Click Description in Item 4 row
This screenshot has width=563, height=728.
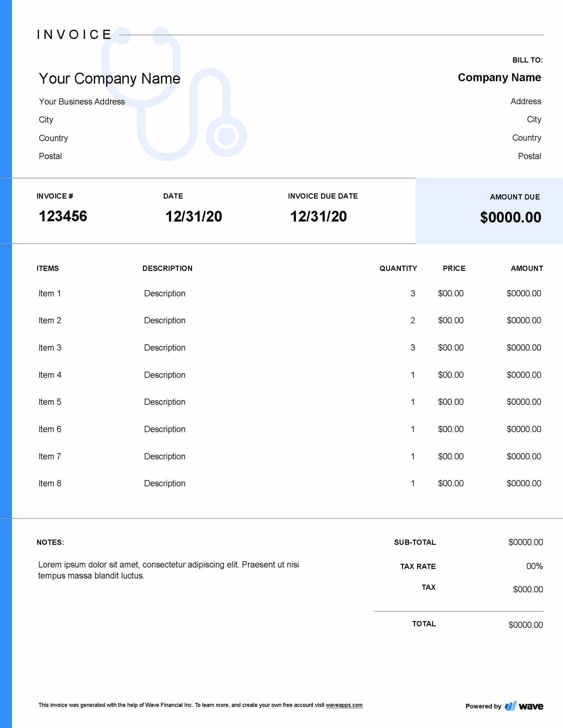pyautogui.click(x=165, y=375)
